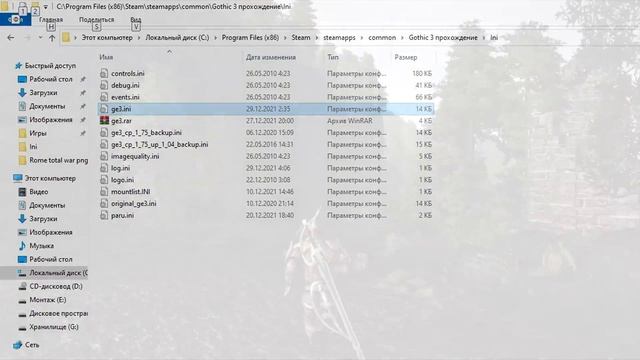The height and width of the screenshot is (360, 640).
Task: Open Рабочий стол under Этот компьютер
Action: (51, 259)
